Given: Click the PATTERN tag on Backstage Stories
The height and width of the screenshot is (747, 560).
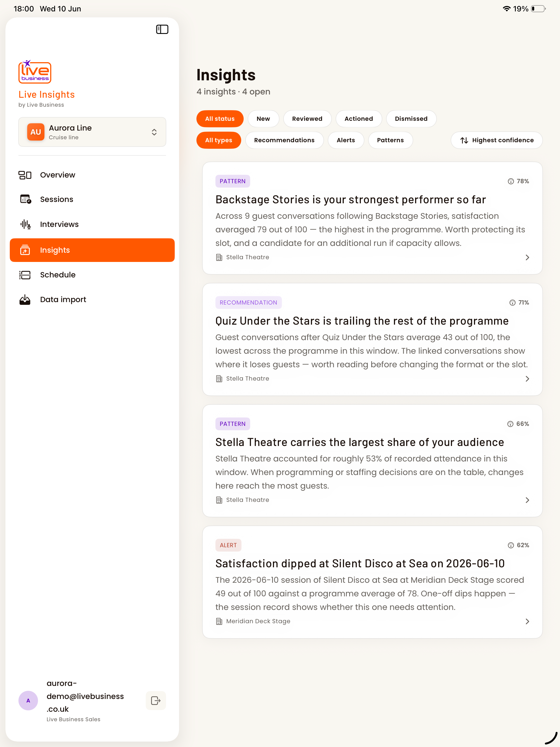Looking at the screenshot, I should tap(233, 181).
